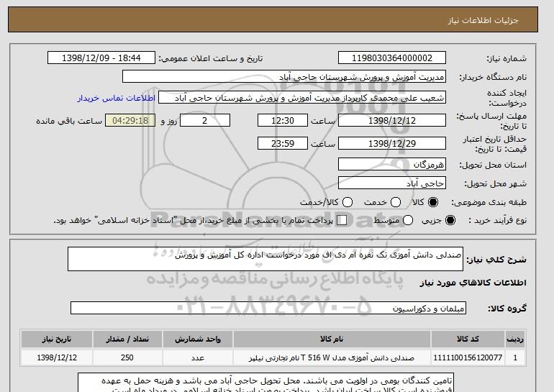Click the province field هرمزگان
Viewport: 554px width, 392px height.
pyautogui.click(x=392, y=164)
